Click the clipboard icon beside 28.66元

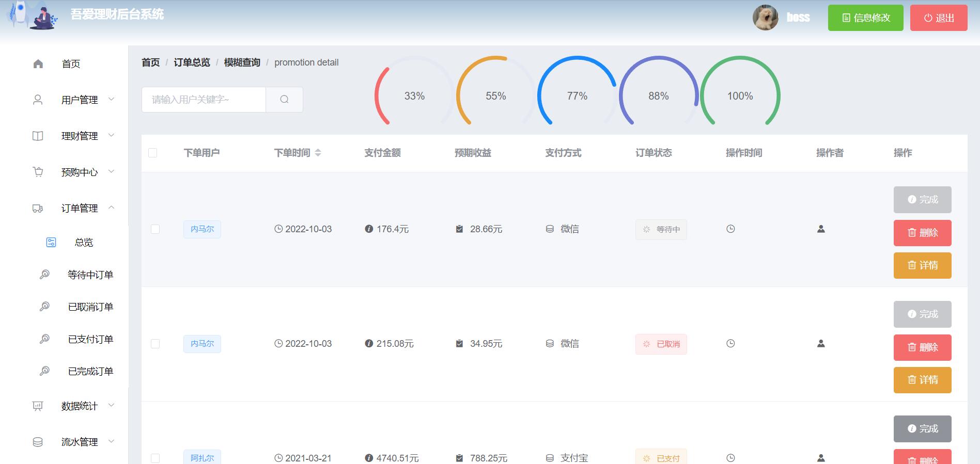(x=459, y=229)
